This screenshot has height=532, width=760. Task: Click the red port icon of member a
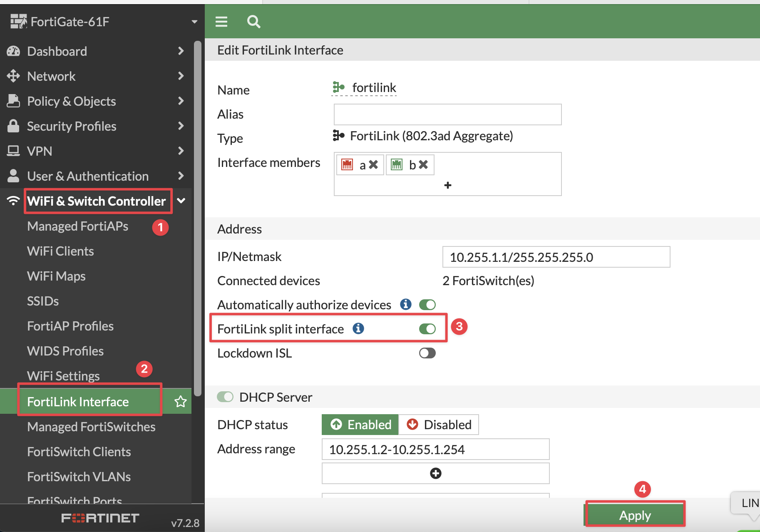click(347, 165)
